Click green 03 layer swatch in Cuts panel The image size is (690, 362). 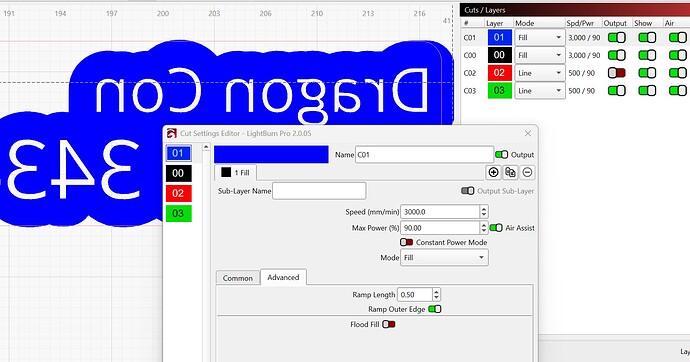pyautogui.click(x=499, y=91)
